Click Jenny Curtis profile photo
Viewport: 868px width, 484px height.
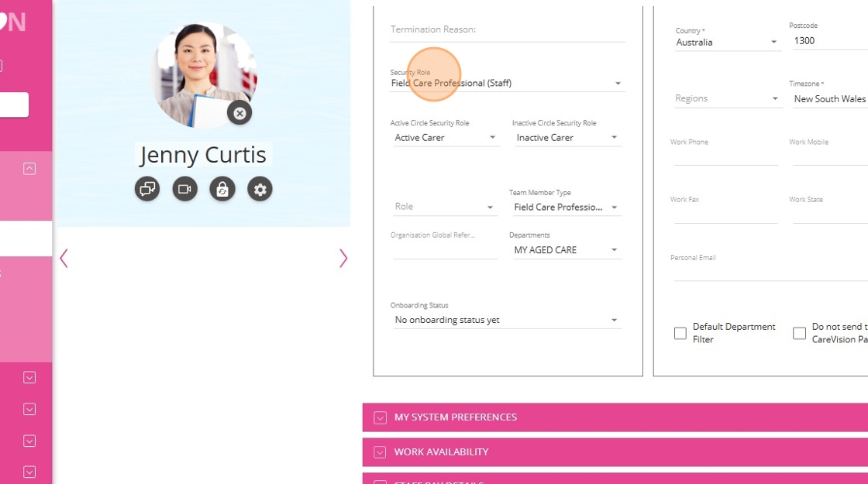coord(203,74)
